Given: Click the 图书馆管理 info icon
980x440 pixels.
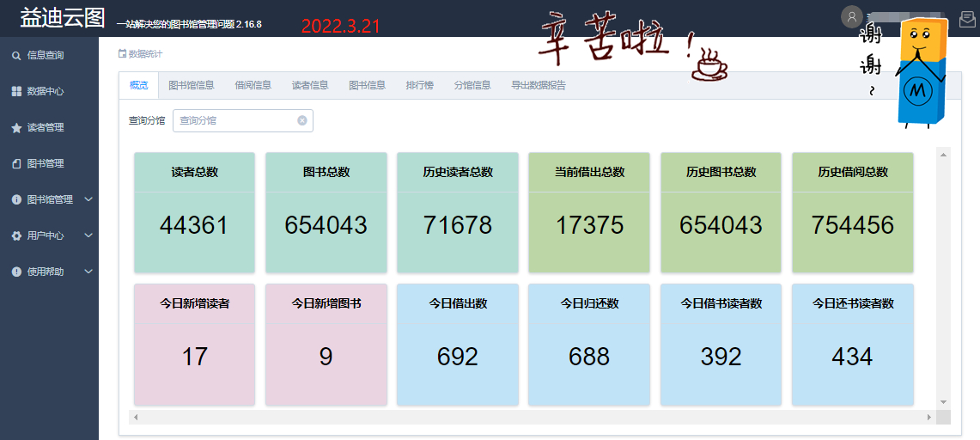Looking at the screenshot, I should coord(16,199).
